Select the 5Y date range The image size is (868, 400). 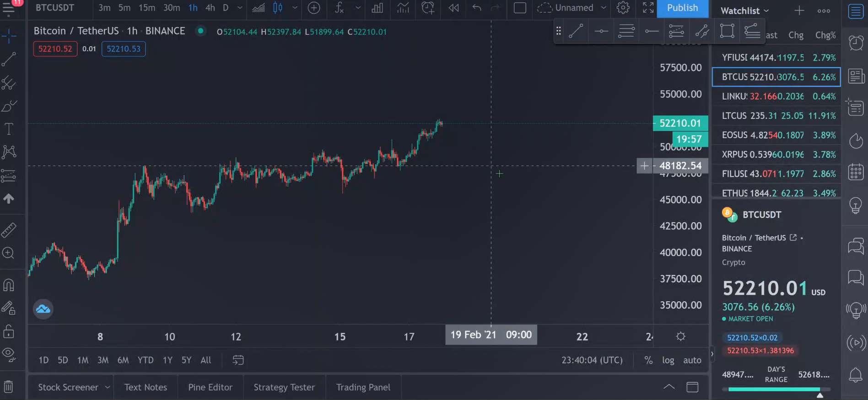tap(186, 360)
